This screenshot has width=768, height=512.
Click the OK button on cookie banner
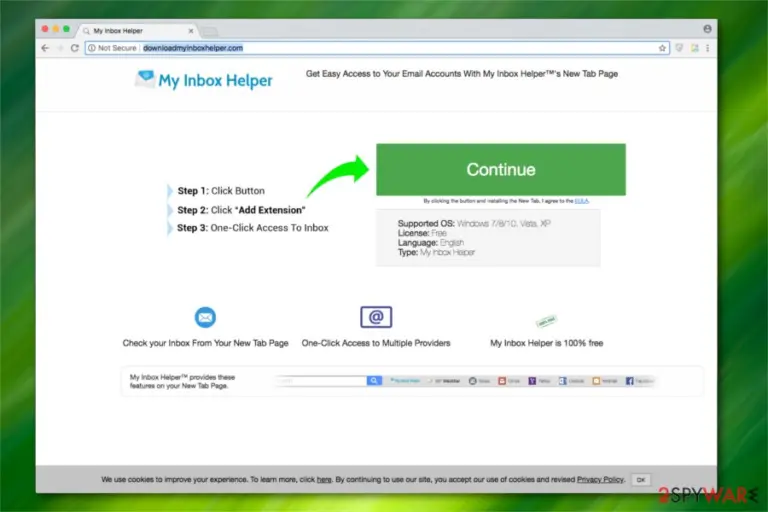641,480
